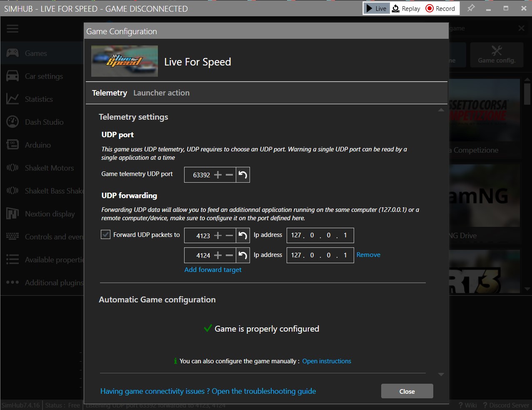The height and width of the screenshot is (410, 532).
Task: Click the Nextion display icon
Action: pos(12,214)
